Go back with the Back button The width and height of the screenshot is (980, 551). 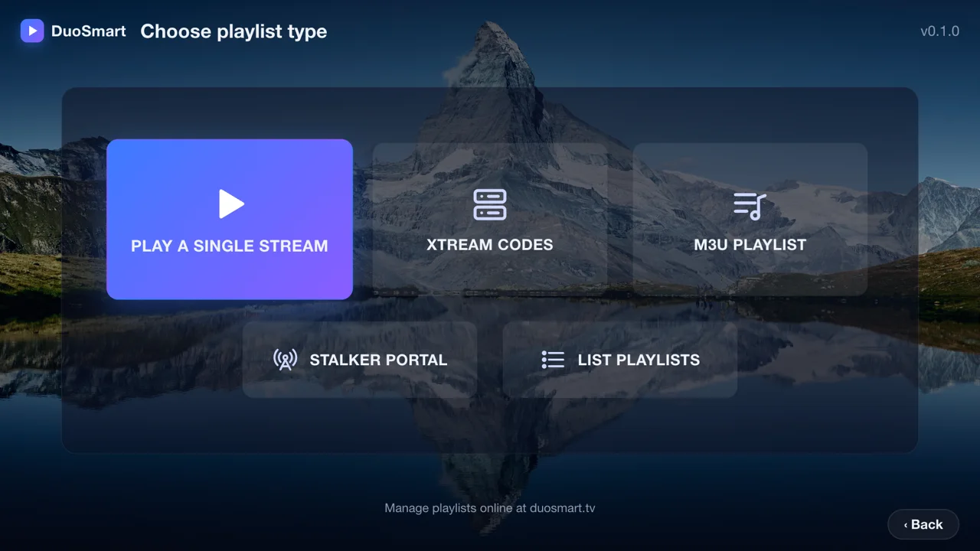[923, 524]
